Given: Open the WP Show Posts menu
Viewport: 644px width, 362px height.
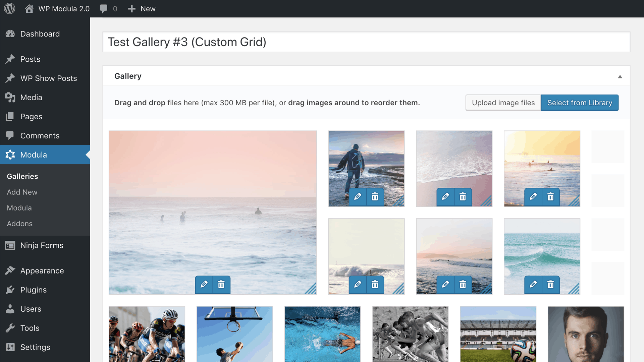Looking at the screenshot, I should (45, 78).
